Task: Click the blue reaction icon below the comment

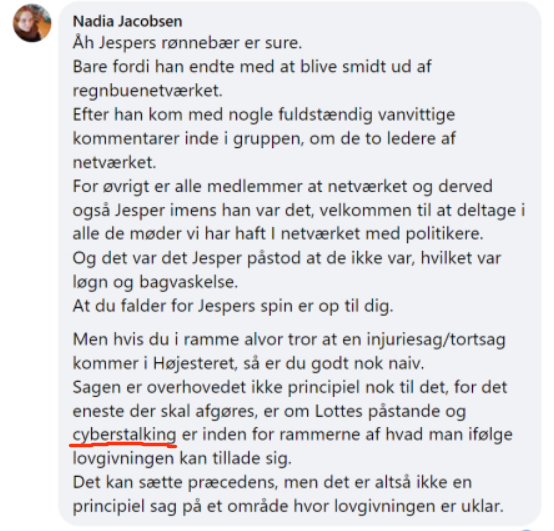Action: point(526,529)
